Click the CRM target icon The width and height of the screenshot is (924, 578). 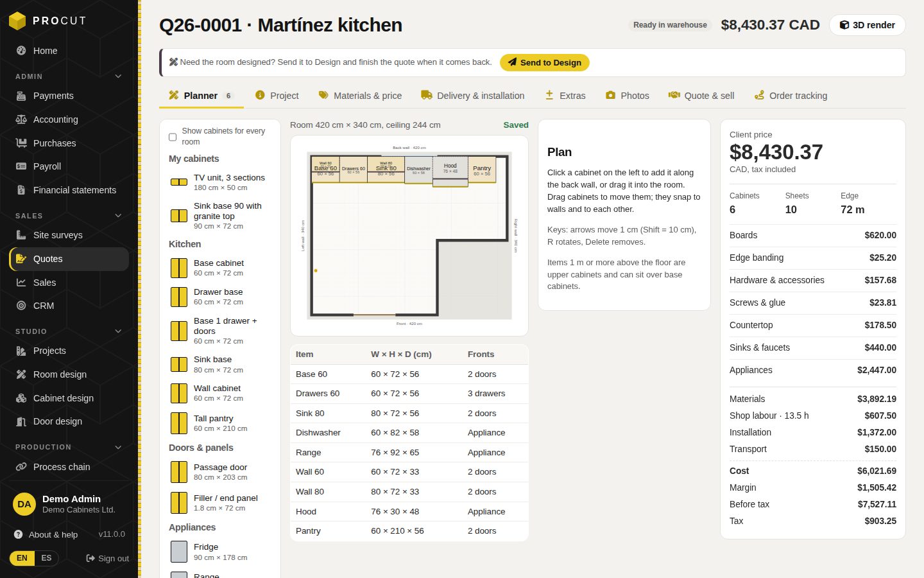pyautogui.click(x=21, y=306)
